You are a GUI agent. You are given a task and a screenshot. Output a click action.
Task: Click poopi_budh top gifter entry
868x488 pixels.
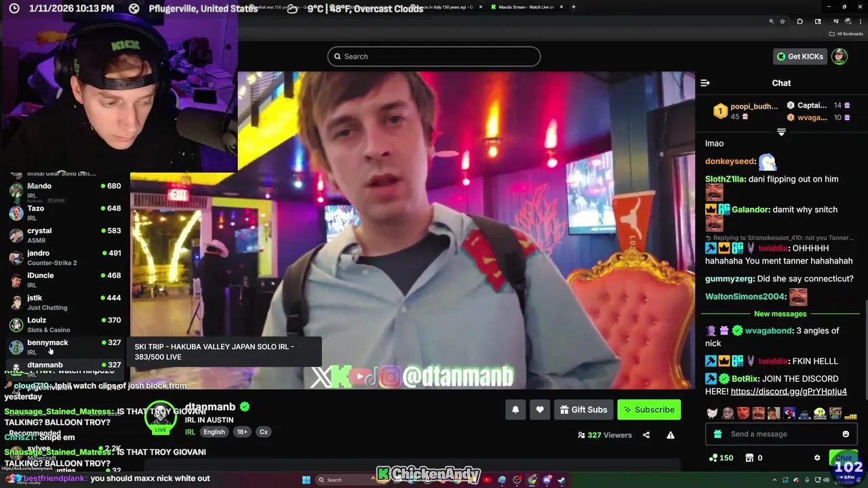[745, 111]
